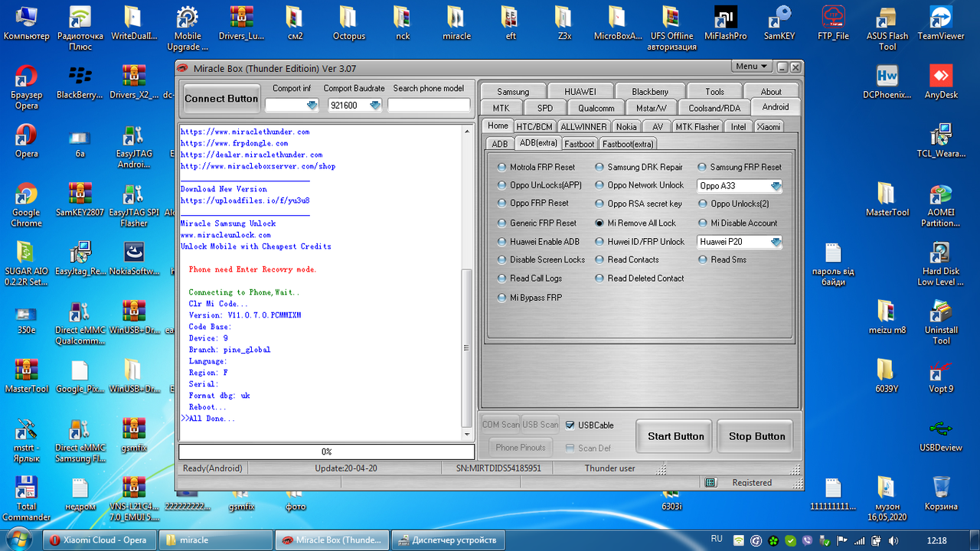Open the Total Commander desktop icon
The image size is (980, 551).
point(26,499)
